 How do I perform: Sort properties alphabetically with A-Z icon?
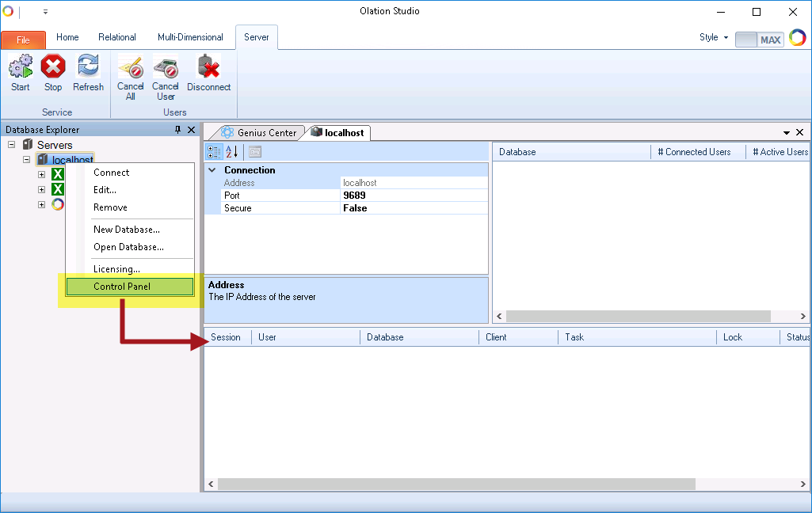pos(232,152)
